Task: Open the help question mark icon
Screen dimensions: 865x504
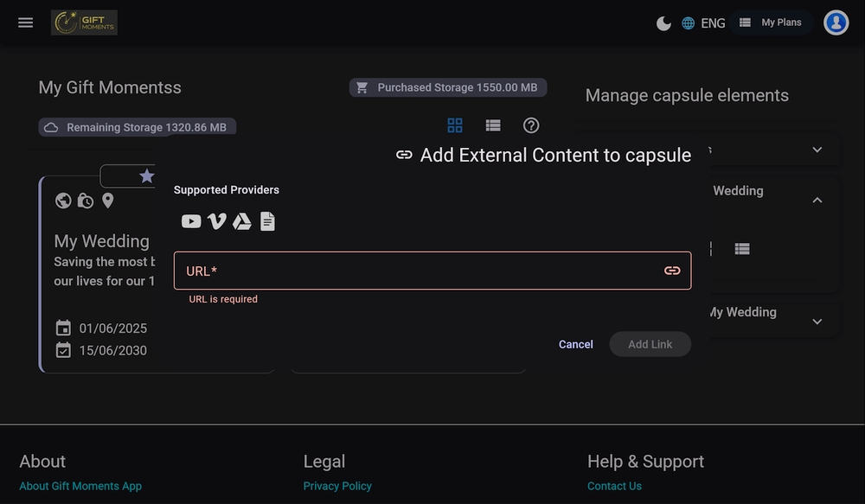Action: click(531, 125)
